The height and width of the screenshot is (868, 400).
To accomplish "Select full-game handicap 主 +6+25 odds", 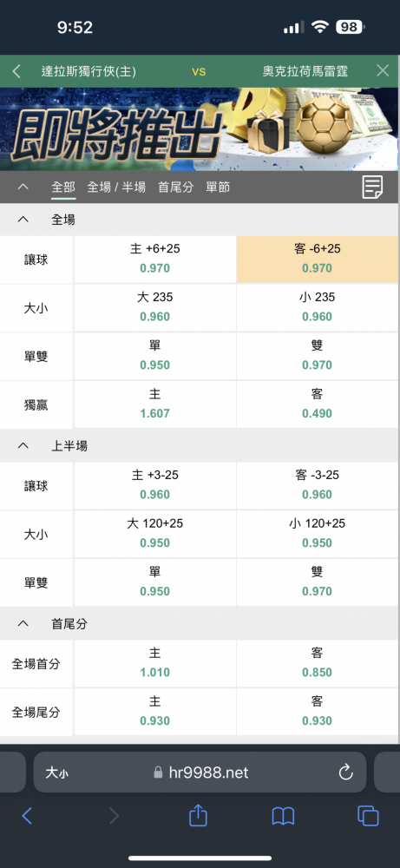I will pyautogui.click(x=155, y=259).
